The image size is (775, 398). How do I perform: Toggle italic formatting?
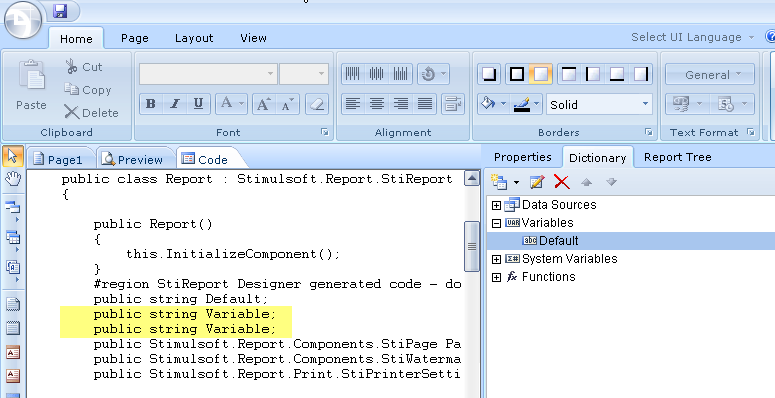(x=174, y=104)
